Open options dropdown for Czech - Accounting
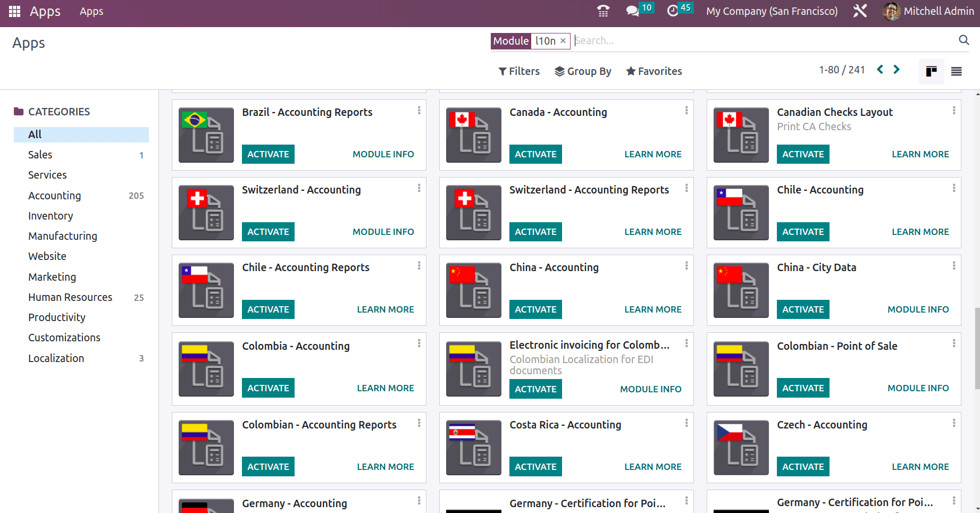Viewport: 980px width, 513px height. coord(954,423)
